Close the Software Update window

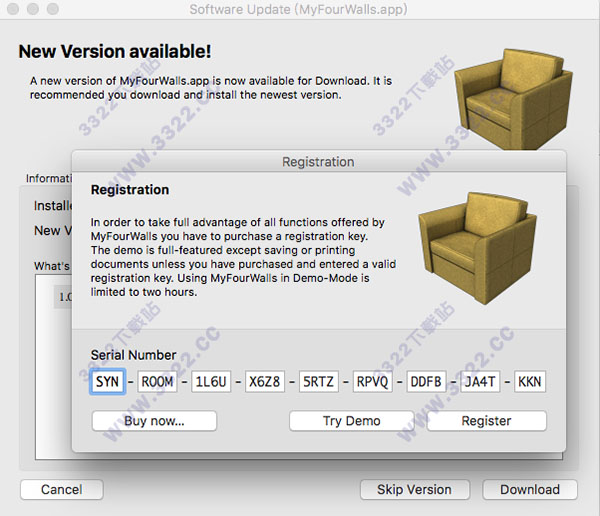point(13,9)
